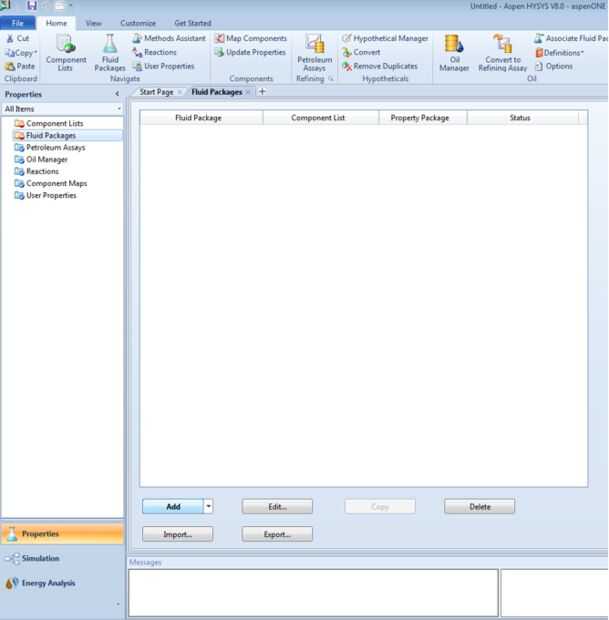Viewport: 609px width, 620px height.
Task: Switch to the Simulation environment
Action: [x=62, y=558]
